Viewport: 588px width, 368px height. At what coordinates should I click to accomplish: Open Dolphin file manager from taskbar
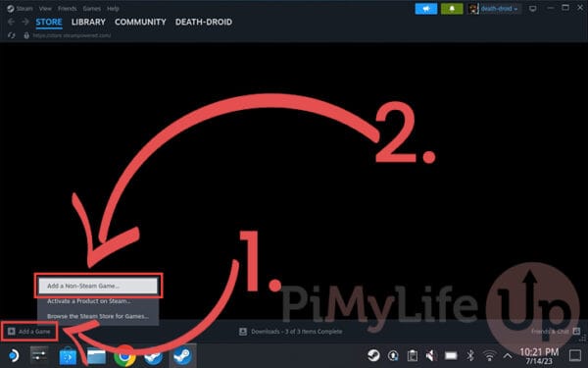(96, 355)
